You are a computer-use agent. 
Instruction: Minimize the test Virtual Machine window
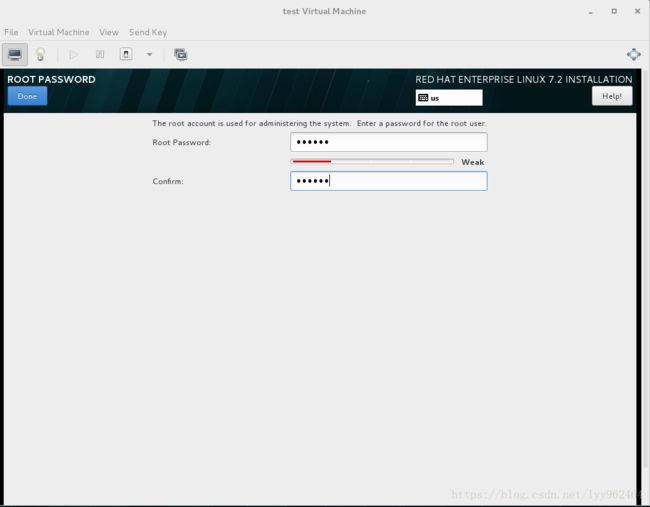591,12
